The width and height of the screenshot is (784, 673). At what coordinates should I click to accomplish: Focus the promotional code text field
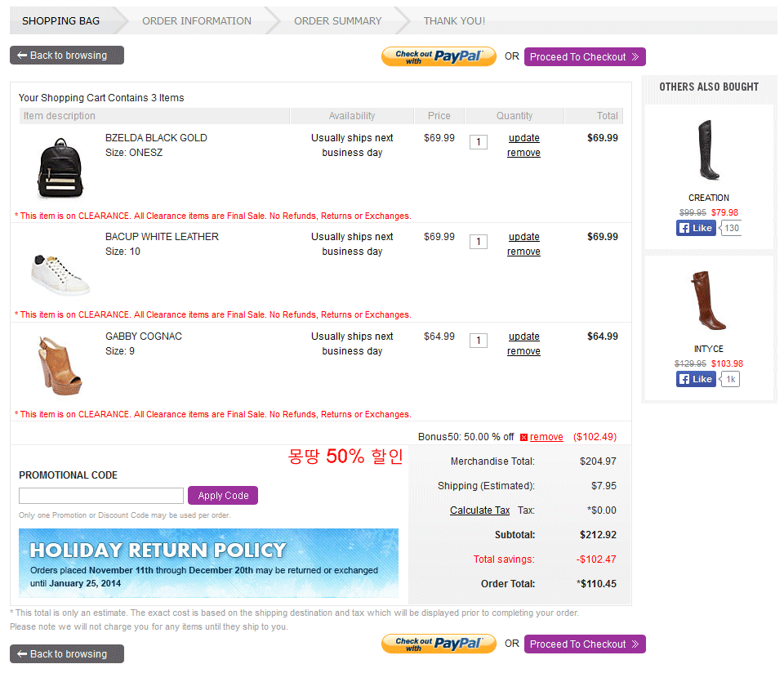[x=101, y=496]
